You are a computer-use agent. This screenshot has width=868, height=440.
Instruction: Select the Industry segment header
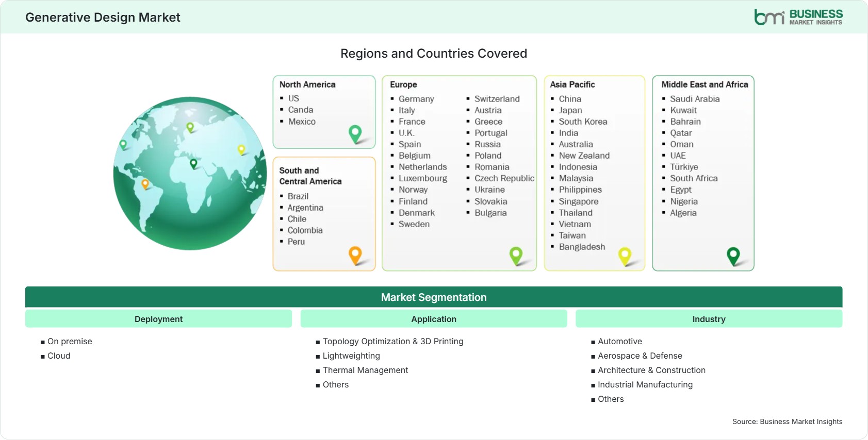click(x=709, y=319)
